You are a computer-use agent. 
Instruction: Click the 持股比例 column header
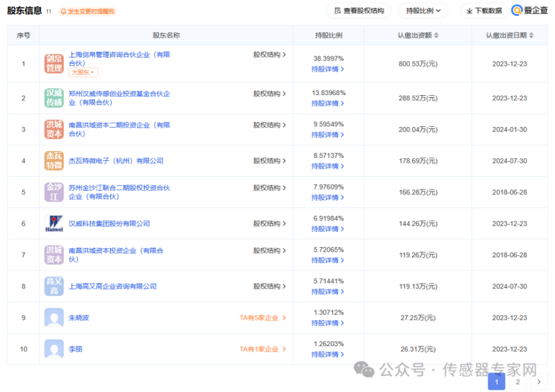pos(328,35)
